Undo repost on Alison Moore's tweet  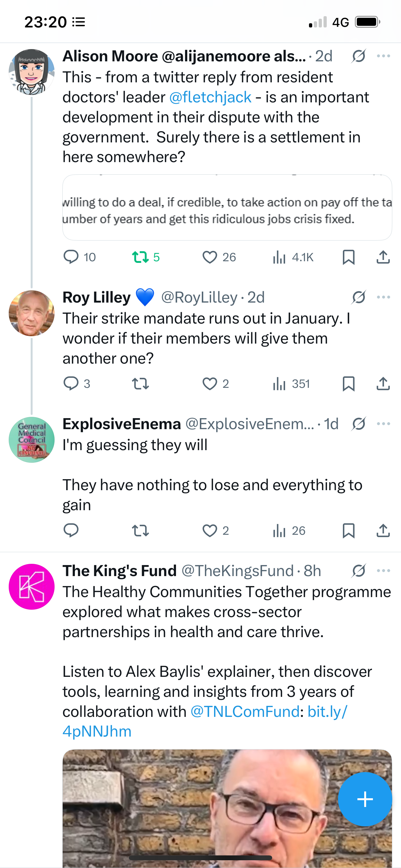point(140,257)
